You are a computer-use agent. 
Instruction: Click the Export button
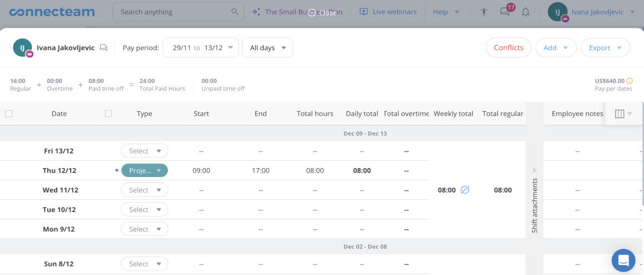pyautogui.click(x=605, y=48)
